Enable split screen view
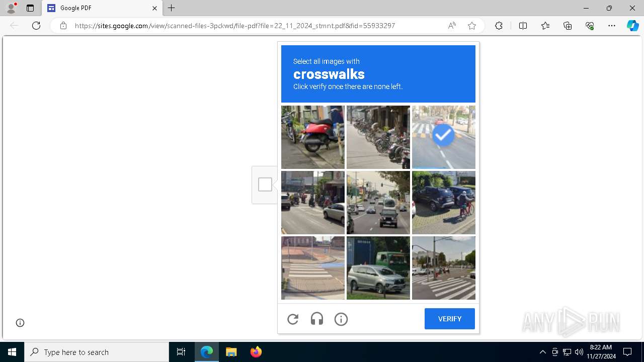This screenshot has width=644, height=362. 523,26
